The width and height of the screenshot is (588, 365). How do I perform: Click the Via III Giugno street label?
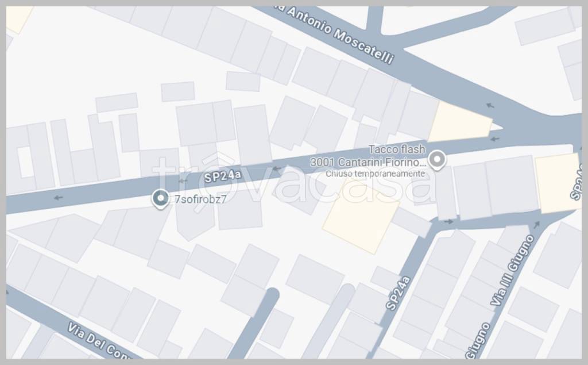512,270
